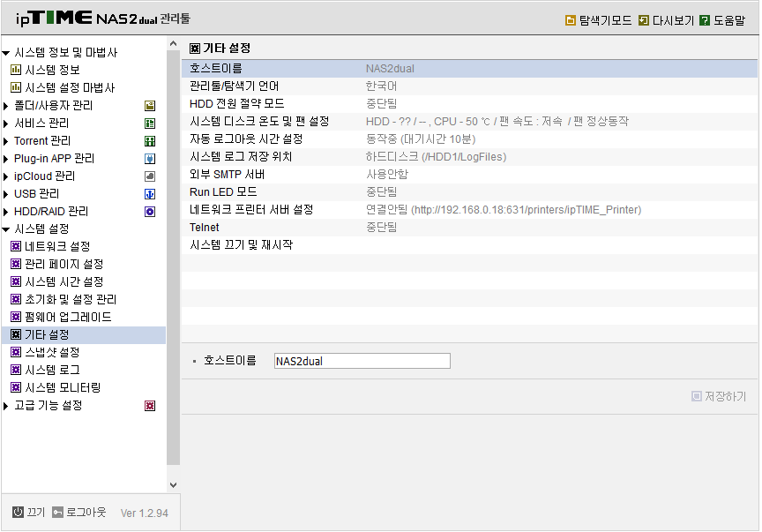
Task: Select the 네트워크 프린터 서버 설정 row
Action: tap(469, 210)
